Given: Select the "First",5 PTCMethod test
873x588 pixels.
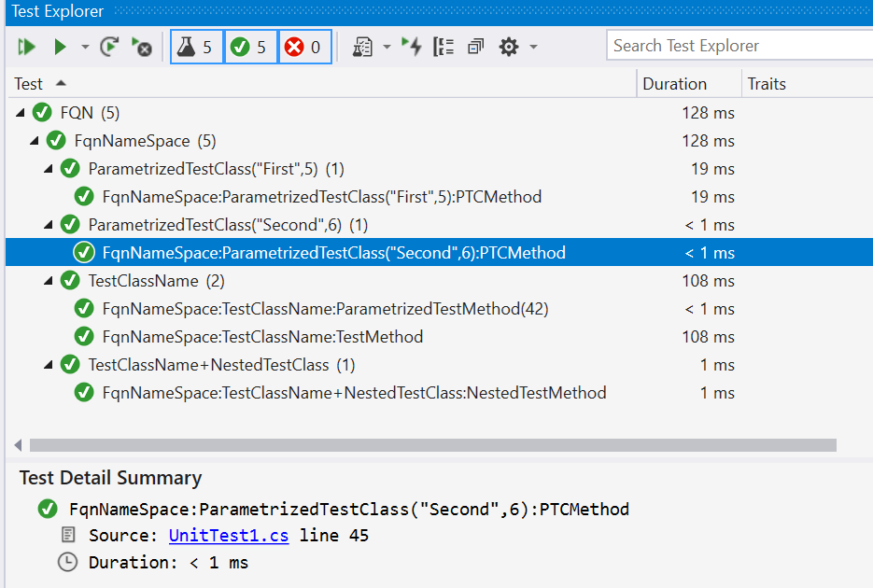Looking at the screenshot, I should click(439, 197).
